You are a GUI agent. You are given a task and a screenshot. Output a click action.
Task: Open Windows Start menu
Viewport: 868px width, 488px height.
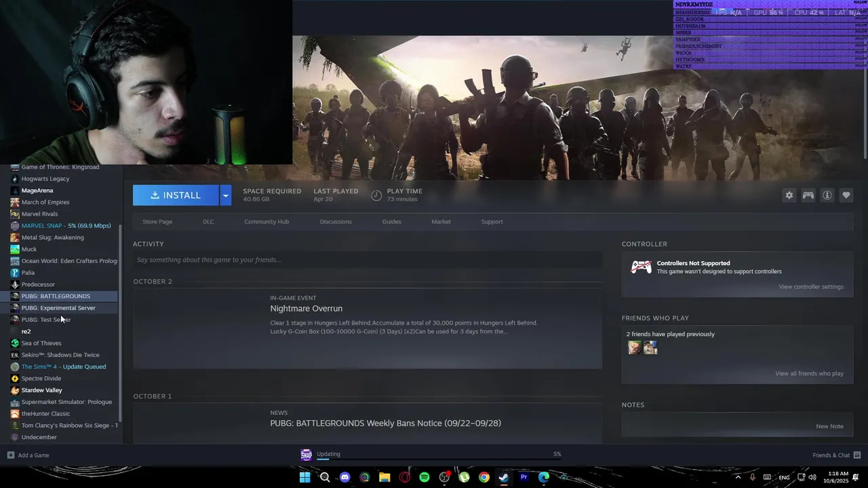pos(305,477)
